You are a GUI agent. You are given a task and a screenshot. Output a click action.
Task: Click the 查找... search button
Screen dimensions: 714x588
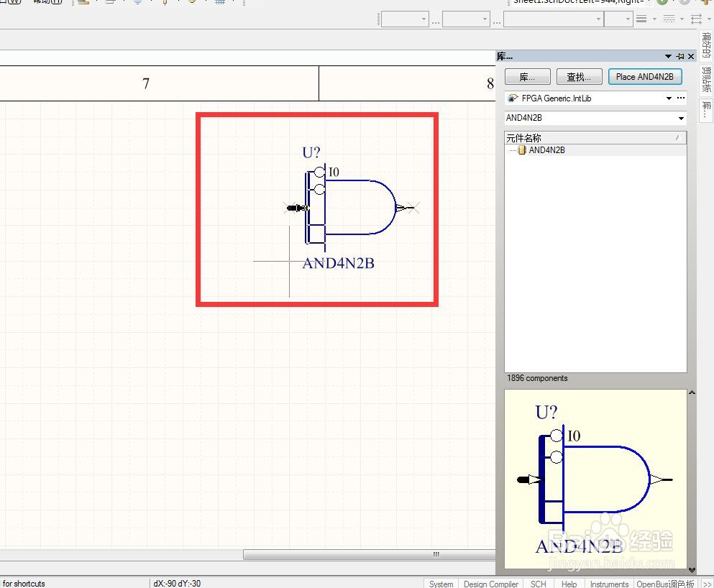click(x=579, y=77)
